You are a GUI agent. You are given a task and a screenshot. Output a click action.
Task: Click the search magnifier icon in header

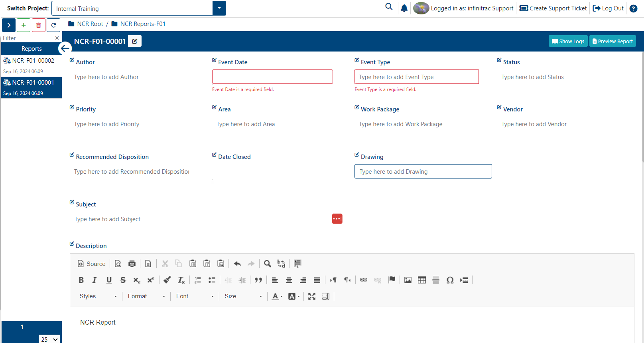click(389, 7)
